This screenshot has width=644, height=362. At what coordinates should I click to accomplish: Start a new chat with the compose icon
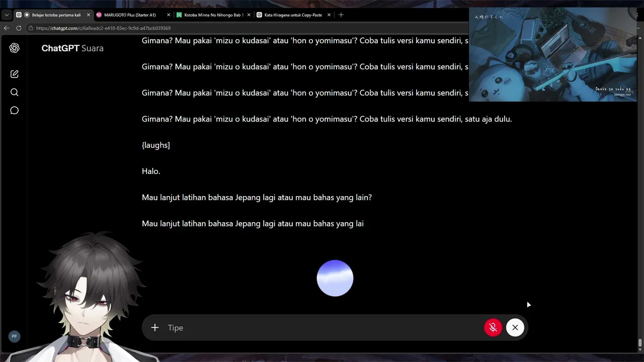click(x=14, y=74)
